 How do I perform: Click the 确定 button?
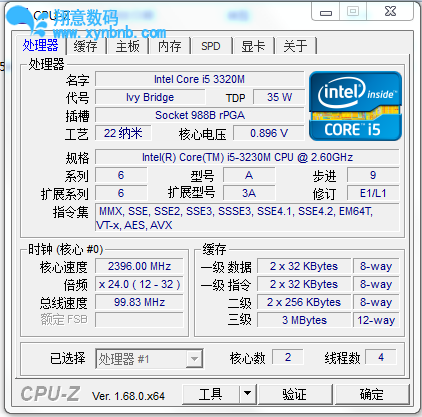372,394
